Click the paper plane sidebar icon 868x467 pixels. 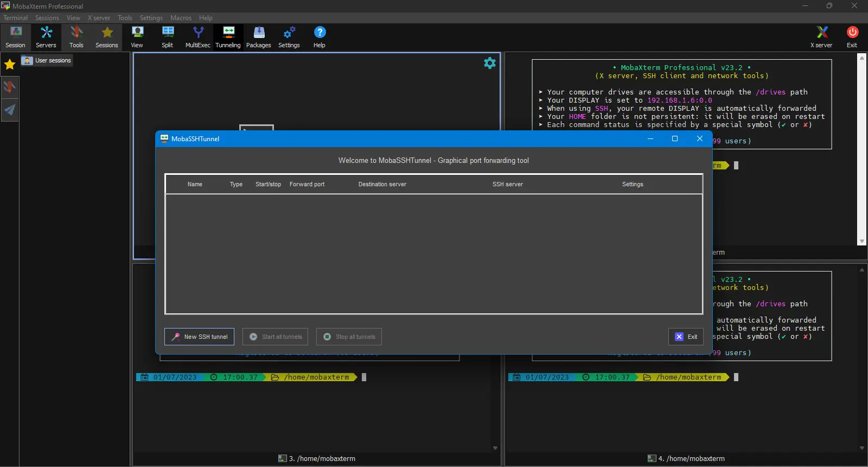[10, 110]
